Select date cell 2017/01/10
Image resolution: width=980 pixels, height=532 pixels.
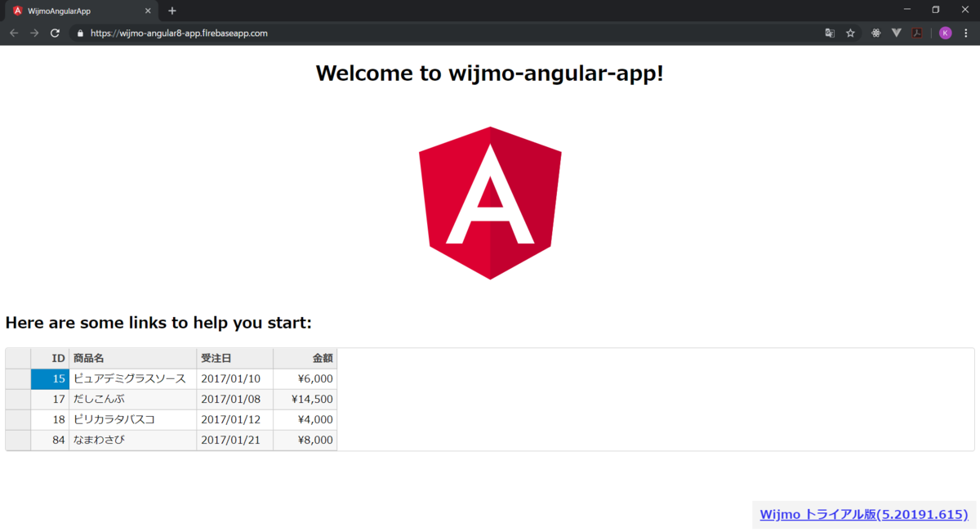click(x=235, y=378)
